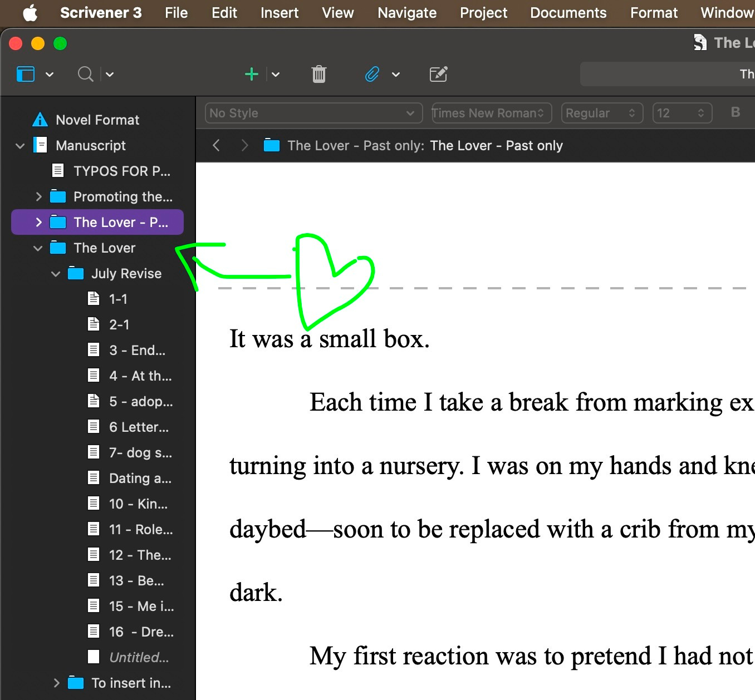The image size is (755, 700).
Task: Select the TYPOS FOR P... document
Action: tap(121, 171)
